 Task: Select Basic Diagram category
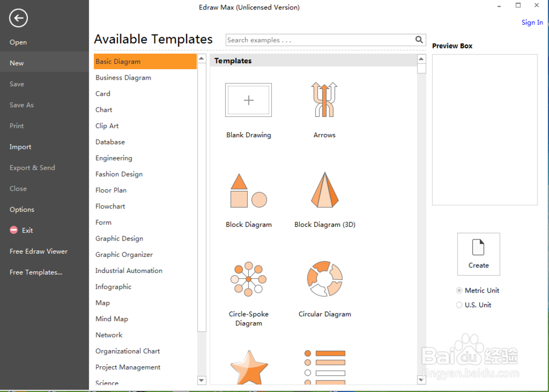click(x=145, y=61)
